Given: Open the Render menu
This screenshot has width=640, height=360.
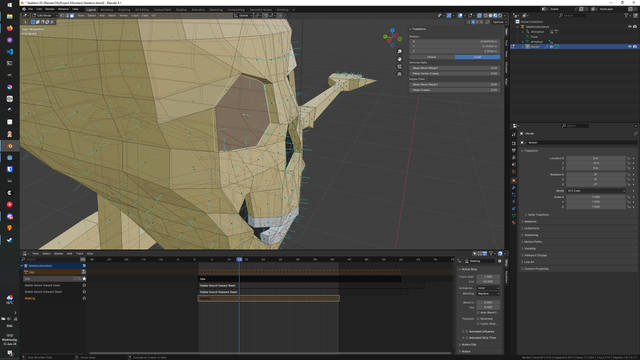Looking at the screenshot, I should [x=50, y=9].
